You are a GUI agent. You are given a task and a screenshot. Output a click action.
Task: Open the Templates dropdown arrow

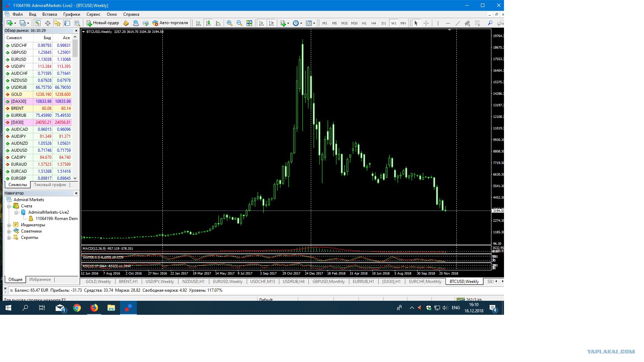[x=314, y=23]
